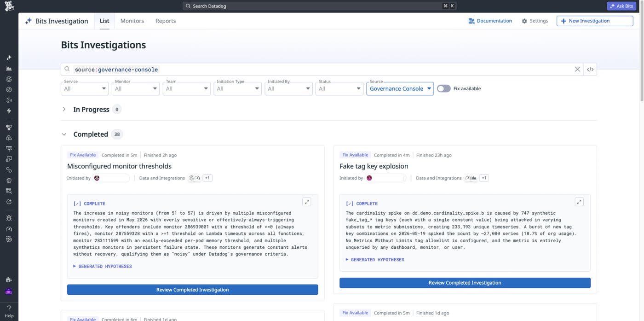Review Completed Investigation for Misconfigured monitor thresholds

[192, 290]
